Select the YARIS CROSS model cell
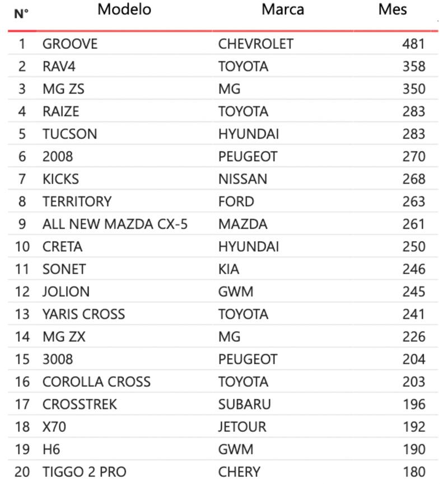This screenshot has height=484, width=448. coord(83,314)
